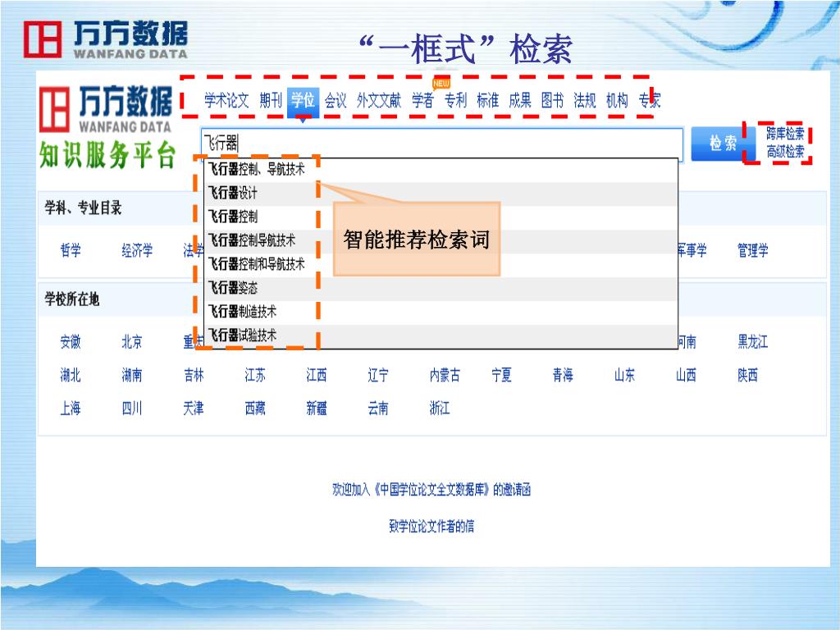This screenshot has height=630, width=840.
Task: Open 中国学位论文全文数据库 invitation letter link
Action: pos(431,490)
